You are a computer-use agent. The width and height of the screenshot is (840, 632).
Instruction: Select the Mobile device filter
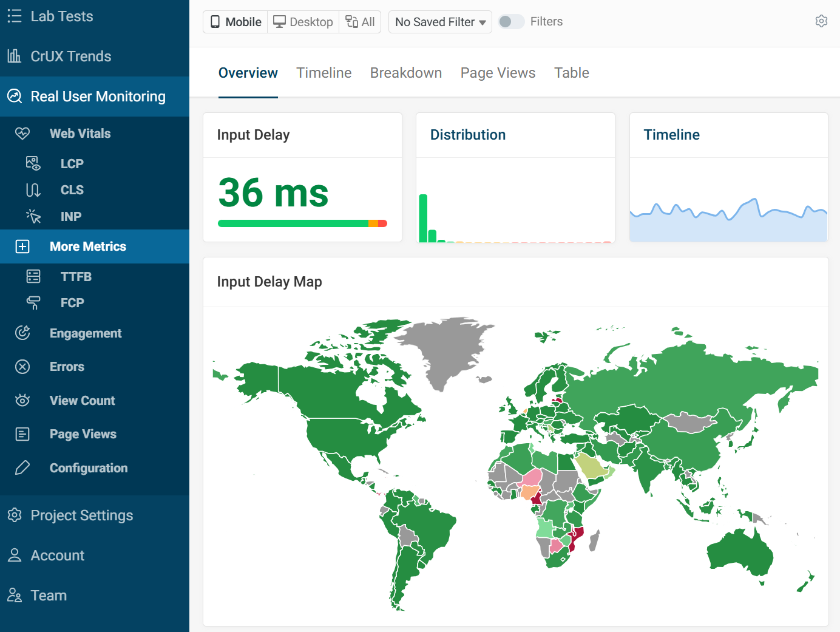(235, 21)
